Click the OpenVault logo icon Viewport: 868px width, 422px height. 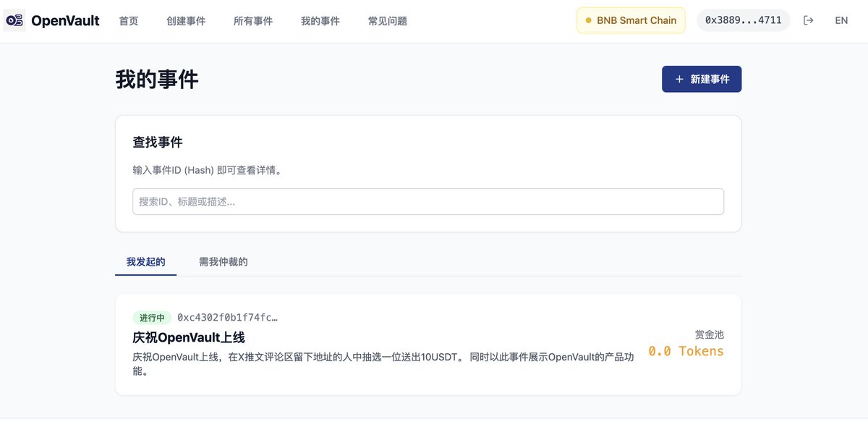click(x=14, y=21)
